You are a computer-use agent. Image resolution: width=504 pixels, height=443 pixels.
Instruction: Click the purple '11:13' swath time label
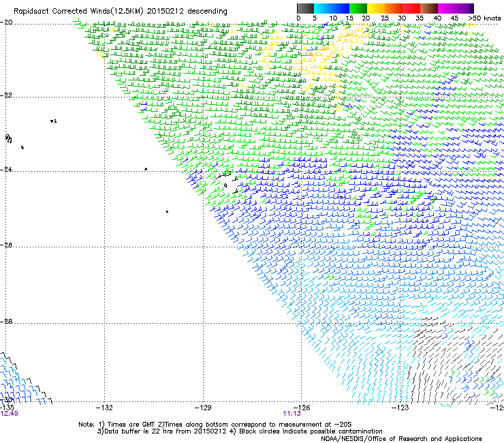click(292, 414)
